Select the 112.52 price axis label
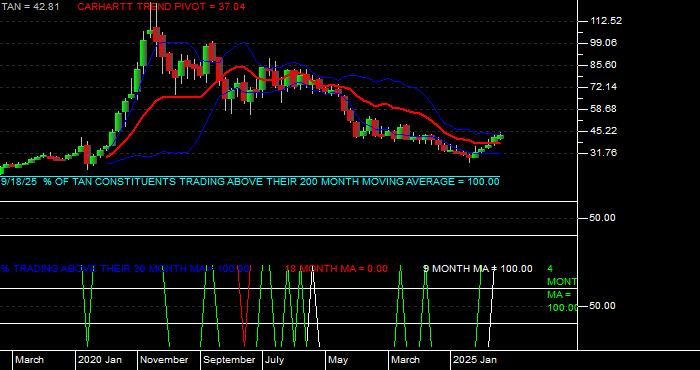 [606, 21]
